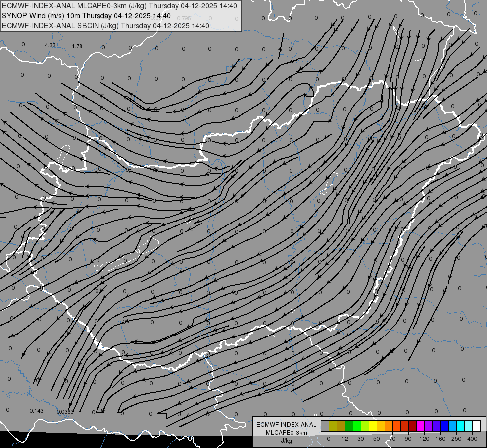Pick the white legend swatch
Image resolution: width=487 pixels, height=448 pixels.
477,426
